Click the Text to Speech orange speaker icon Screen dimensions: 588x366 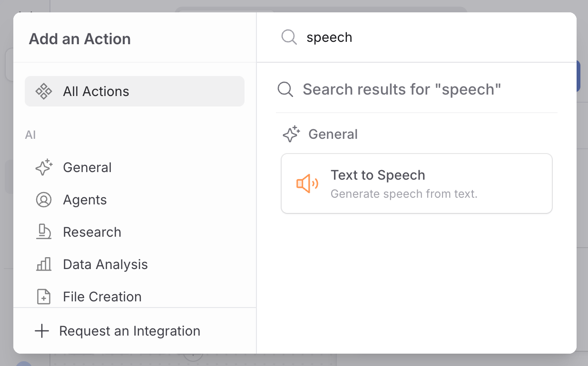tap(307, 183)
